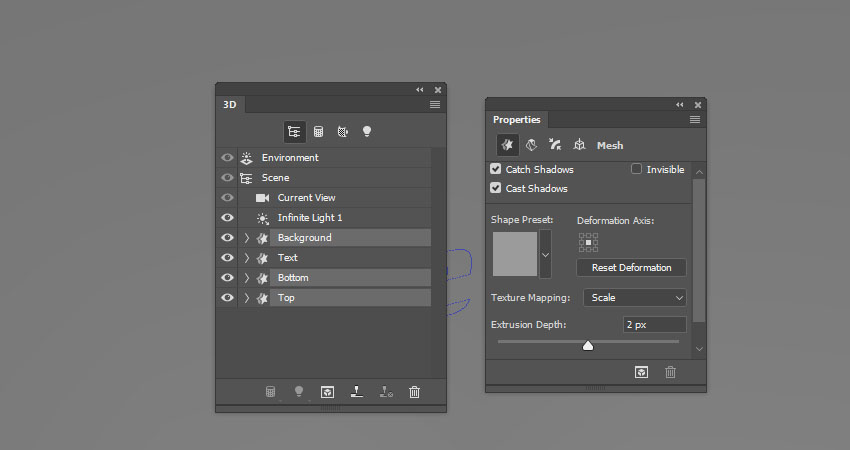Image resolution: width=850 pixels, height=450 pixels.
Task: Expand the Bottom mesh item
Action: (x=247, y=278)
